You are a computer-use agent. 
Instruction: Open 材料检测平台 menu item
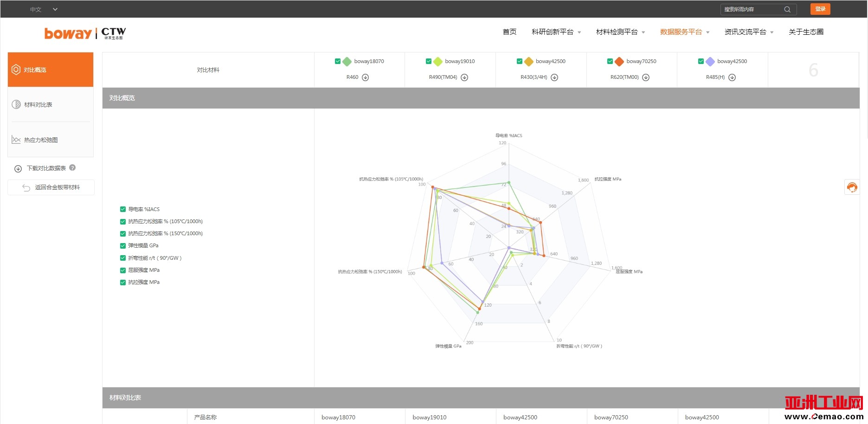point(617,32)
